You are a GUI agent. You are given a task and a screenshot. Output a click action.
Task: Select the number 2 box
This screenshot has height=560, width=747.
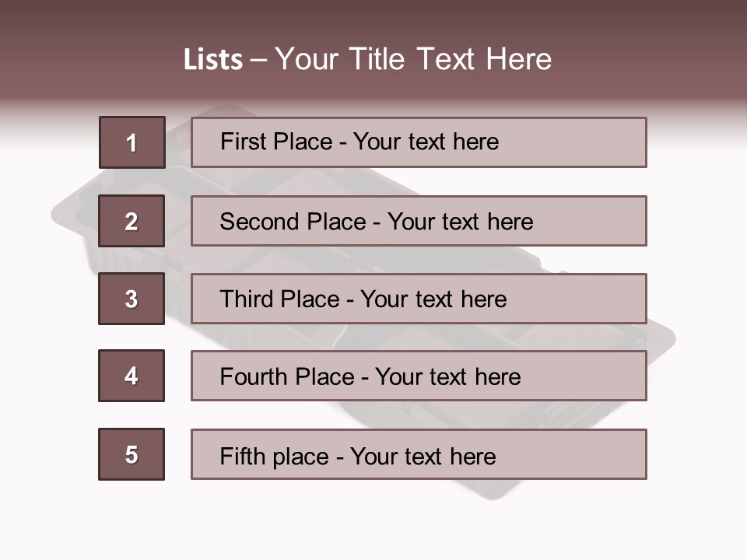(132, 221)
